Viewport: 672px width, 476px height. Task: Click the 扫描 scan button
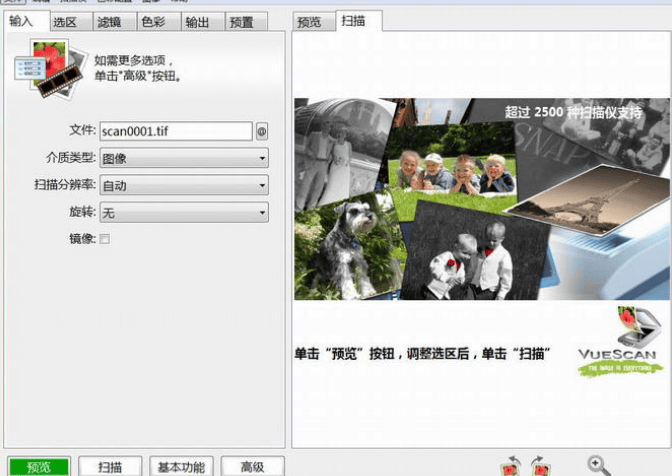point(110,467)
